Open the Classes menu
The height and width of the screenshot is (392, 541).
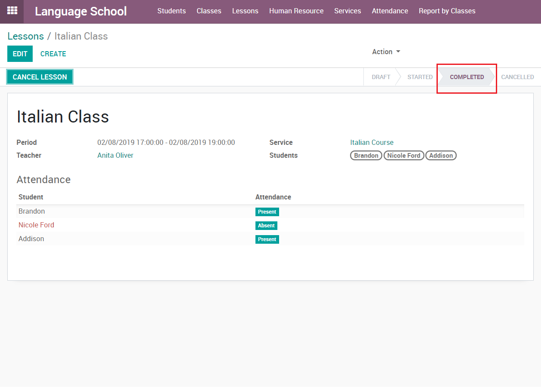[209, 11]
